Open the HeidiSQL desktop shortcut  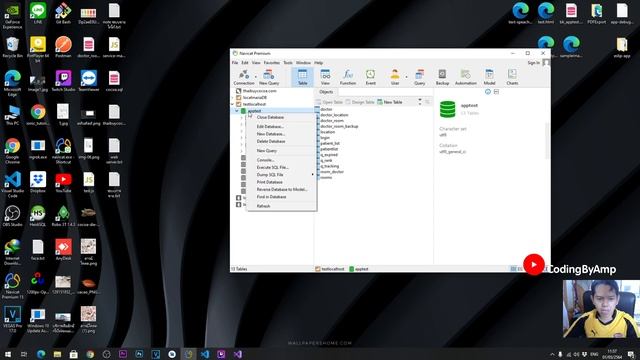(x=38, y=216)
